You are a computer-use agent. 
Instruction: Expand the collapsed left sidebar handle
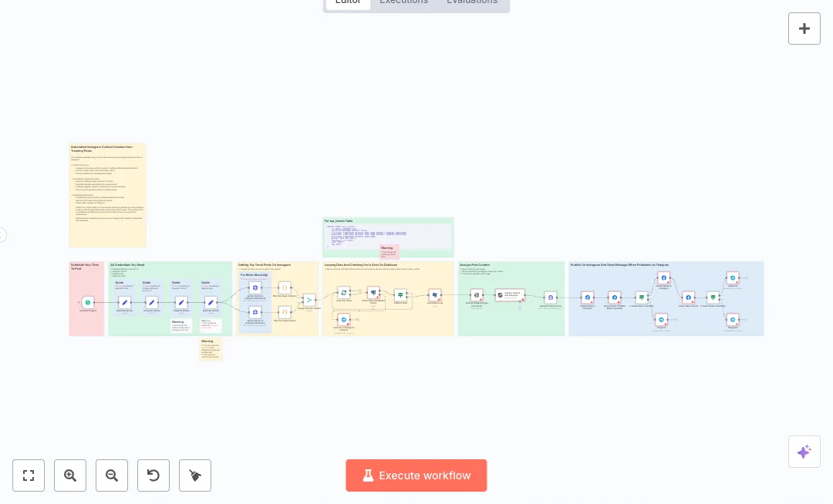click(x=2, y=235)
